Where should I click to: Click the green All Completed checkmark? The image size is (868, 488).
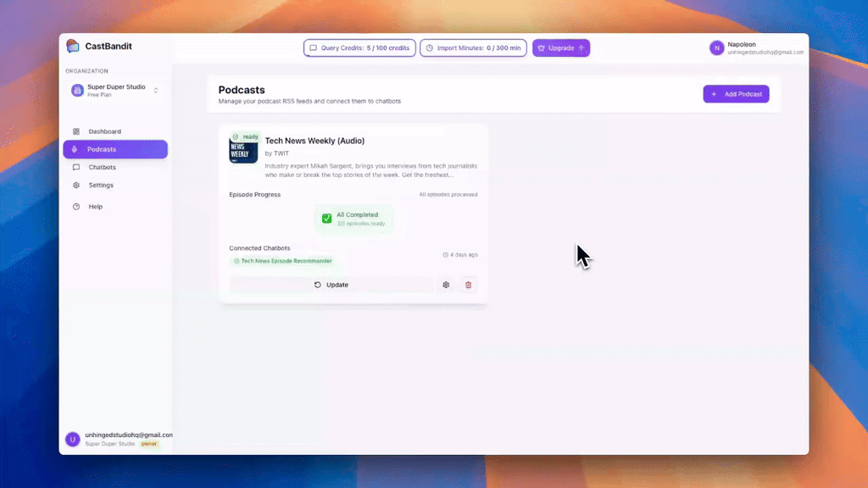326,219
